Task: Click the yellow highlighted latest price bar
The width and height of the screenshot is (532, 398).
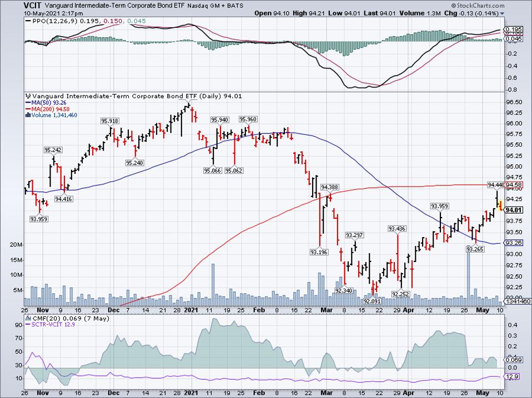Action: [x=501, y=205]
